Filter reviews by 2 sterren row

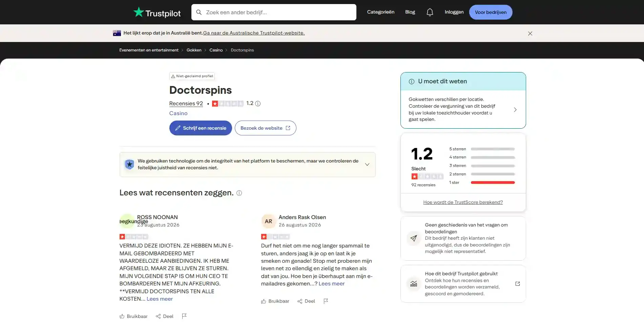coord(482,174)
